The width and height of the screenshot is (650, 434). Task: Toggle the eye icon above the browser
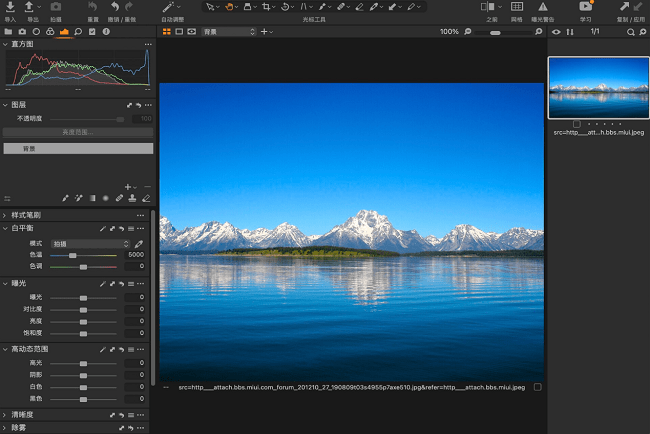557,32
